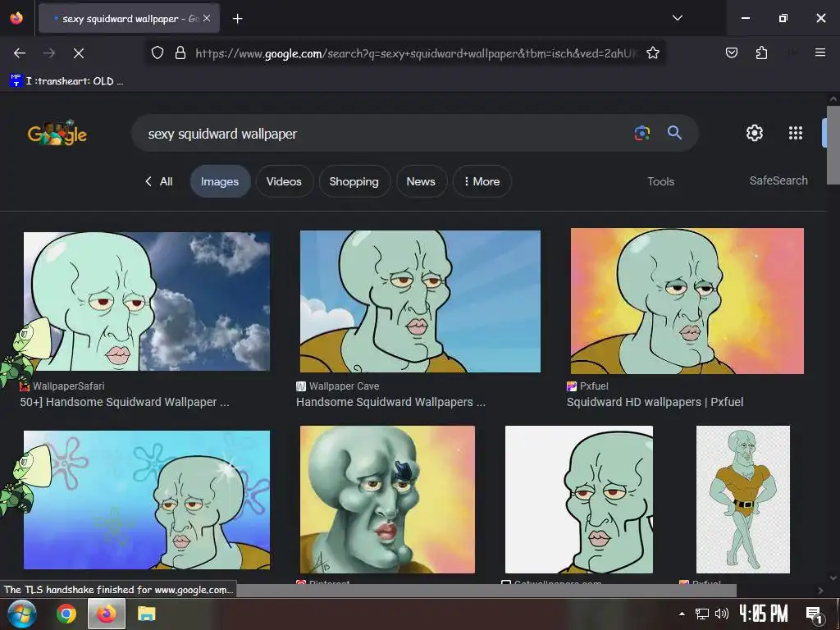
Task: Select the Images tab
Action: [x=220, y=181]
